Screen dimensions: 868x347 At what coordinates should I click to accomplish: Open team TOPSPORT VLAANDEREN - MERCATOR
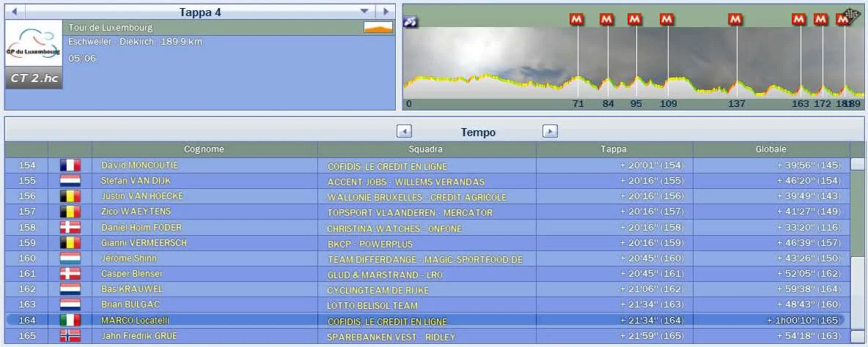410,213
